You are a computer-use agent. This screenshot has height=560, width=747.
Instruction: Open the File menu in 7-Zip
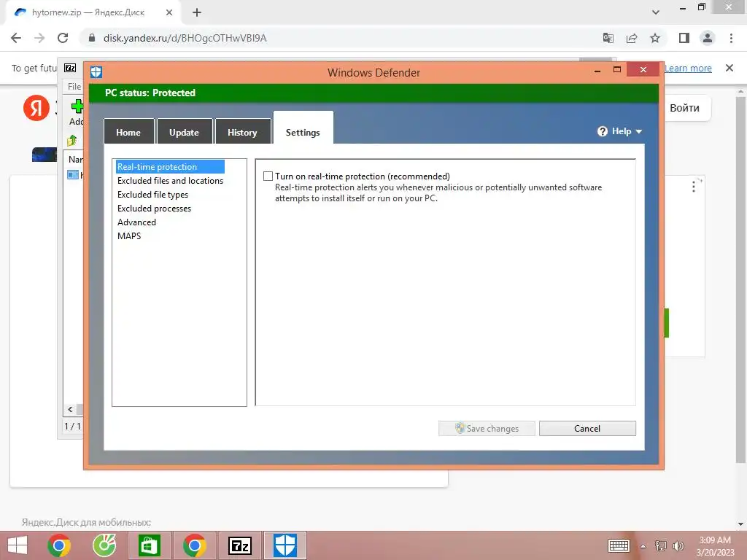coord(74,86)
